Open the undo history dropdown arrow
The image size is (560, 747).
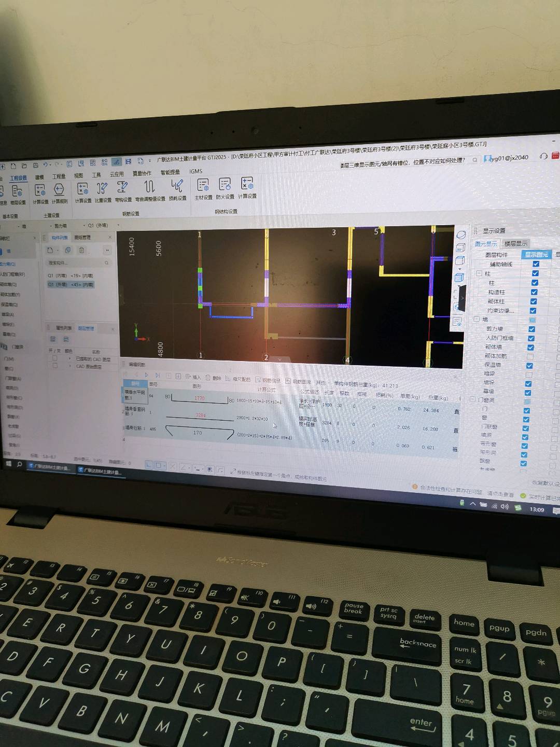(x=51, y=165)
